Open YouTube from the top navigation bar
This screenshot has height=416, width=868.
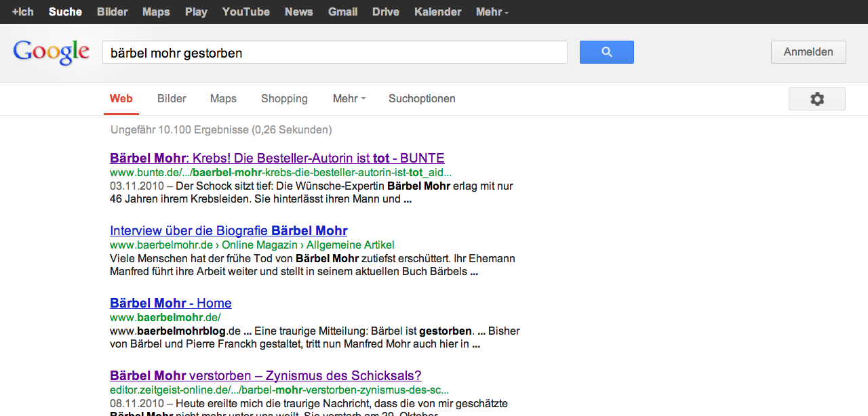245,12
